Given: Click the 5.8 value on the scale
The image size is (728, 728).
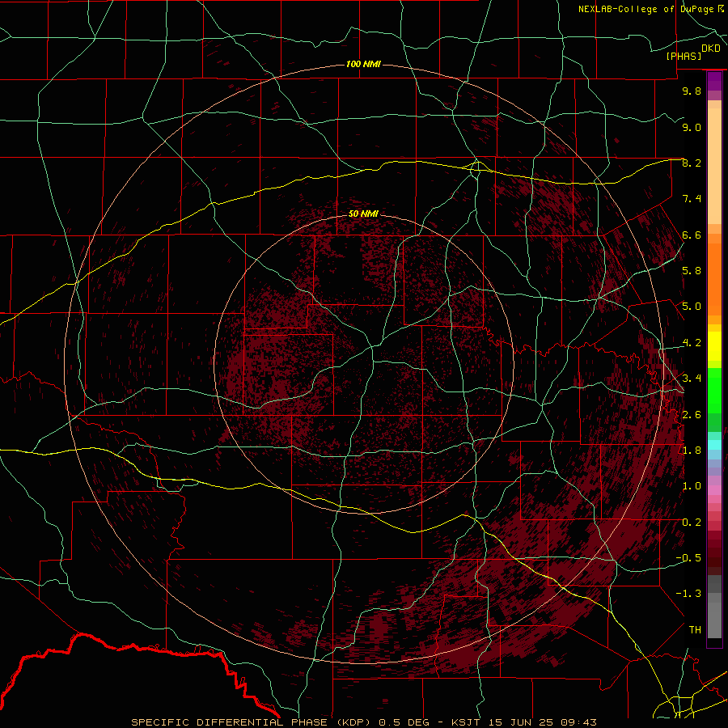Looking at the screenshot, I should [x=692, y=271].
